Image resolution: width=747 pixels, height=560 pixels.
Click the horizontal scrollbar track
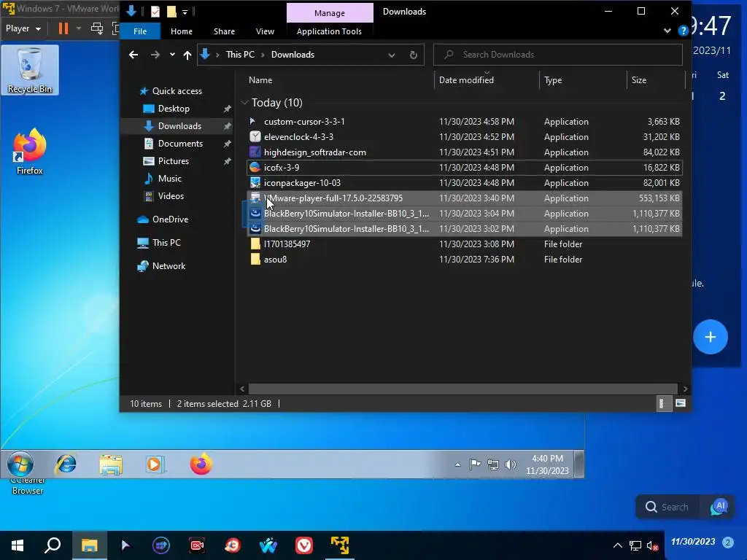click(462, 389)
